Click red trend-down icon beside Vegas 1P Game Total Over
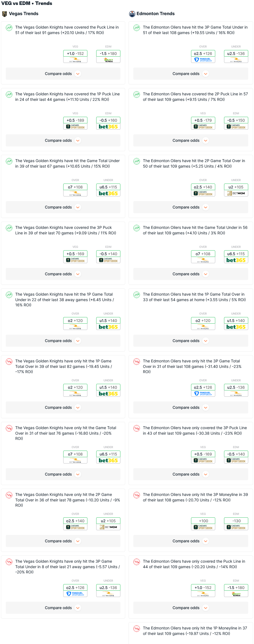Image resolution: width=254 pixels, height=644 pixels. 9,362
